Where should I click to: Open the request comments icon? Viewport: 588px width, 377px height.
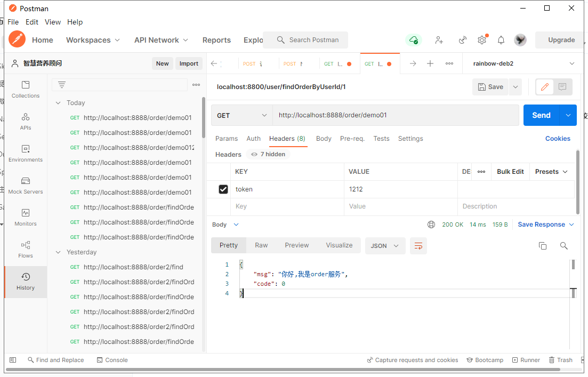coord(562,87)
